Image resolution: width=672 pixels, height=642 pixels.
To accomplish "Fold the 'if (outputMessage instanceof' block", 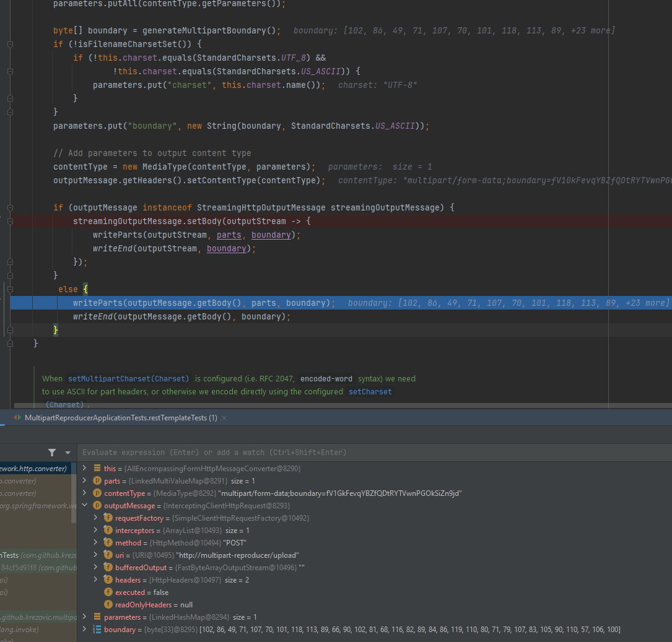I will [x=11, y=208].
